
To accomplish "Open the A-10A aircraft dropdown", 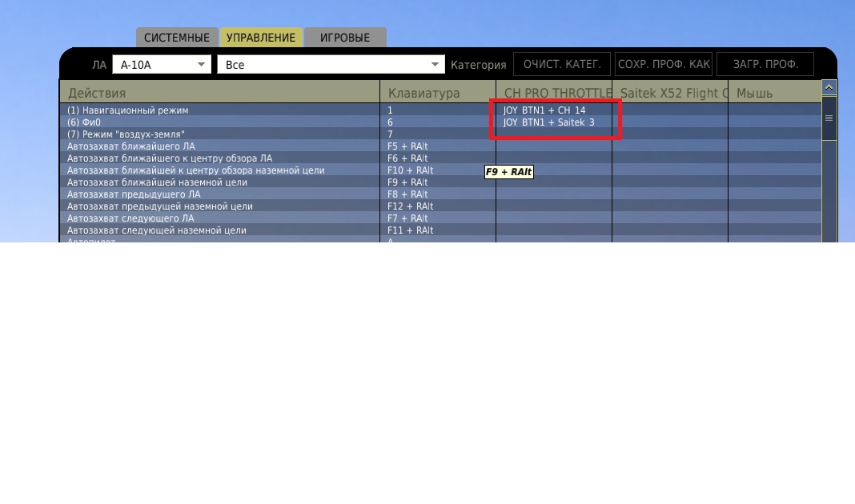I will click(162, 64).
